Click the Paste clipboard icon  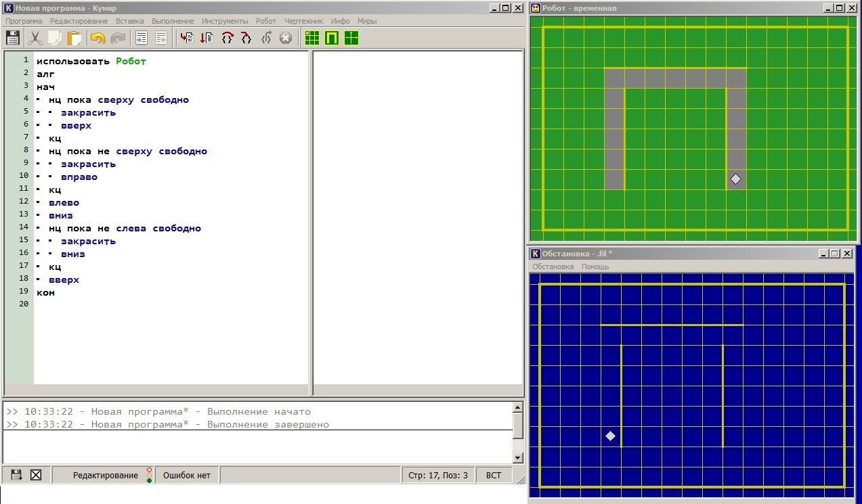(74, 38)
